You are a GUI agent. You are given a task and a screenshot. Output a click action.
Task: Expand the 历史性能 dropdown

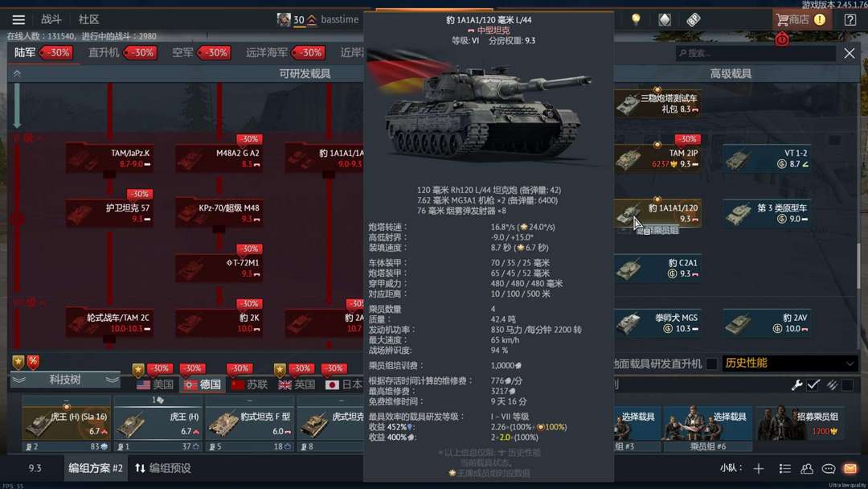coord(791,364)
